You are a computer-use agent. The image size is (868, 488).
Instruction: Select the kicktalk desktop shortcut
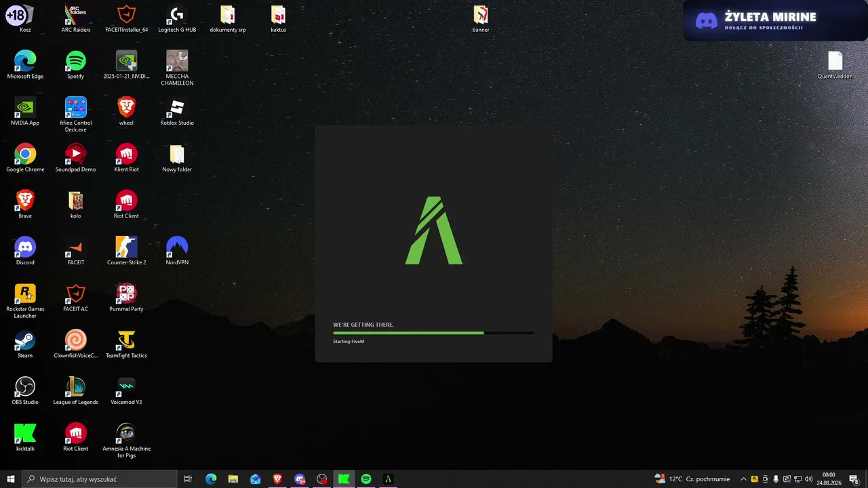click(x=25, y=438)
